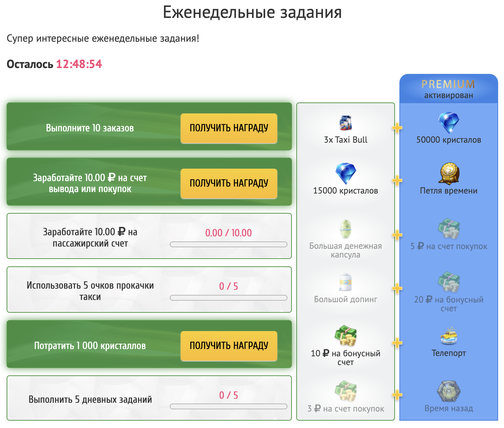Select the Петля времени gold coin icon
Screen dimensions: 504x428
tap(448, 173)
